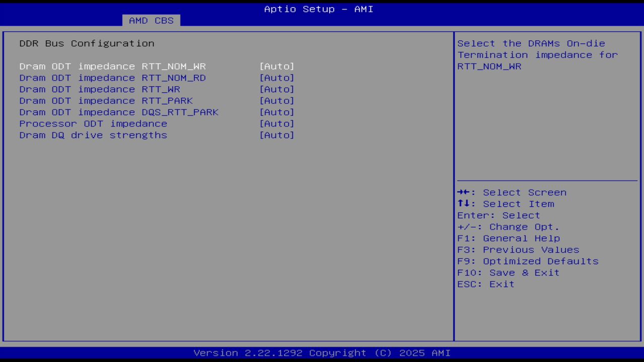Open the AMD CBS tab
This screenshot has height=362, width=644.
151,21
